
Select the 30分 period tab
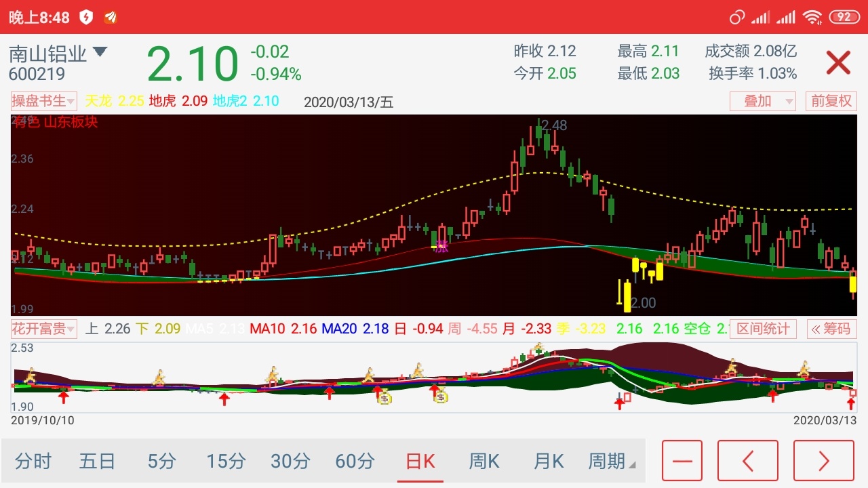290,462
